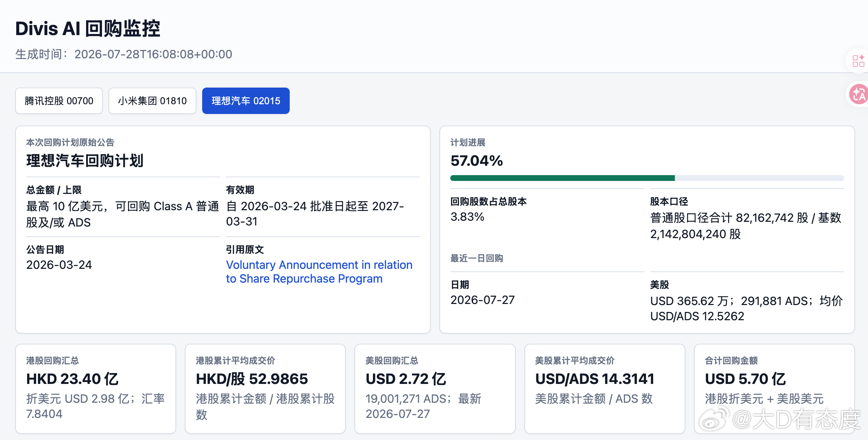Switch to 小米集团 01810 tab
Screen dimensions: 868x440
(152, 101)
